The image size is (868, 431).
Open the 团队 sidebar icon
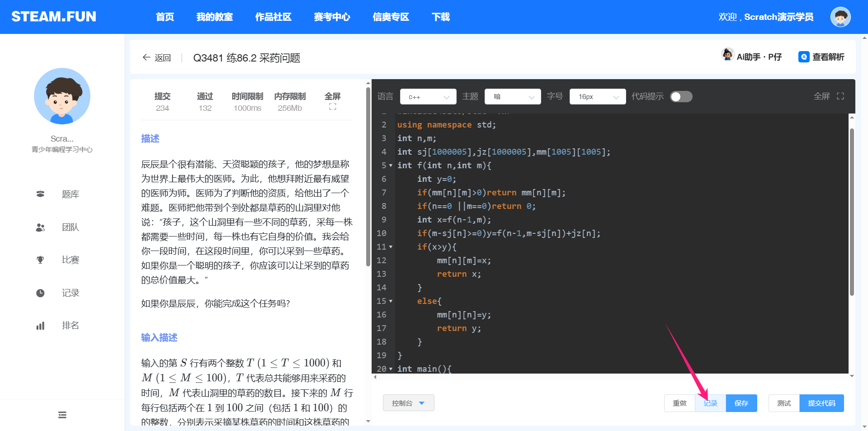(40, 227)
